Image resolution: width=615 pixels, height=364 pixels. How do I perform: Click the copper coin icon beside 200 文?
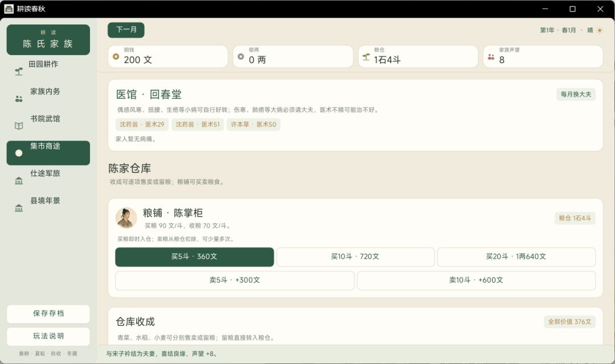[116, 56]
